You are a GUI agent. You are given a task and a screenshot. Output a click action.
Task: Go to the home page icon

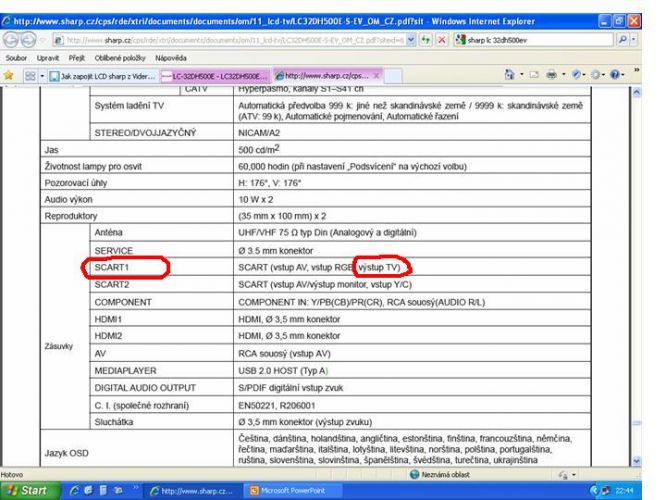click(509, 75)
